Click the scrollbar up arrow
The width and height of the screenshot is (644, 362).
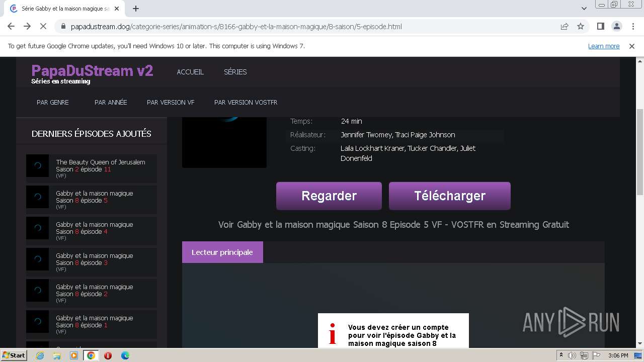click(639, 61)
